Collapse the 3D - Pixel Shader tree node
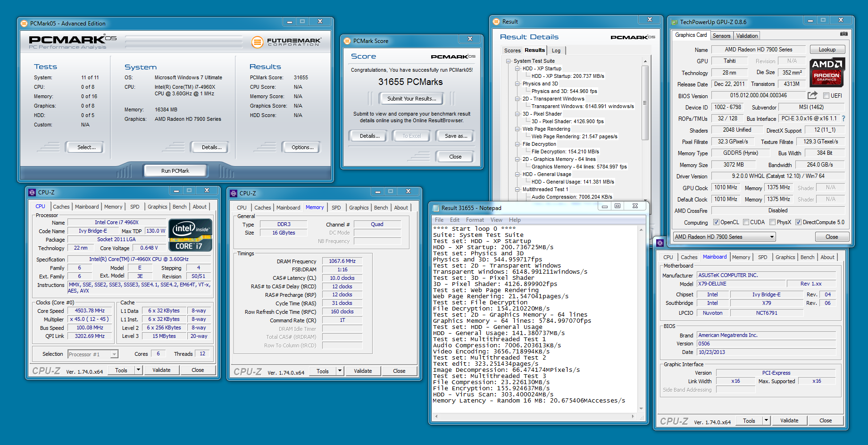The width and height of the screenshot is (868, 445). (x=517, y=114)
